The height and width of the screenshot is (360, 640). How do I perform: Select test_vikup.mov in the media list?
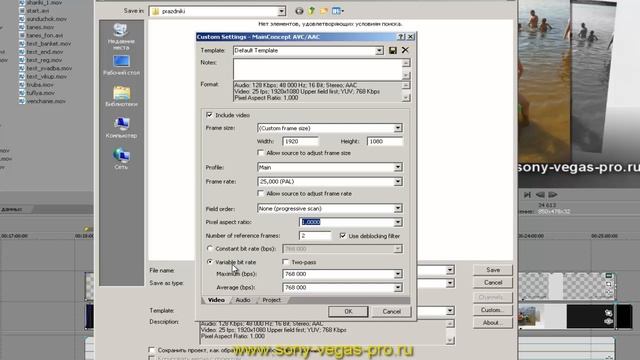(43, 76)
